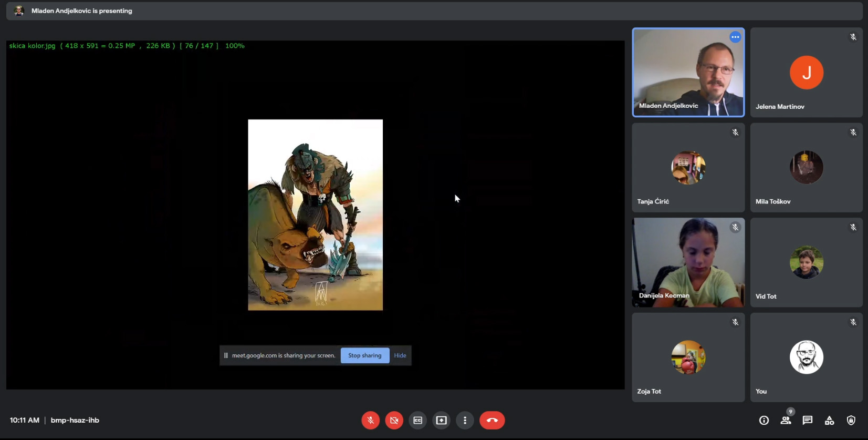Click the meeting code bmp-hsaz-ihb

75,420
